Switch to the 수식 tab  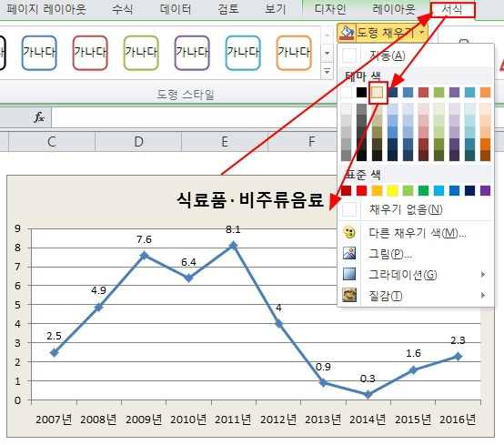click(122, 9)
